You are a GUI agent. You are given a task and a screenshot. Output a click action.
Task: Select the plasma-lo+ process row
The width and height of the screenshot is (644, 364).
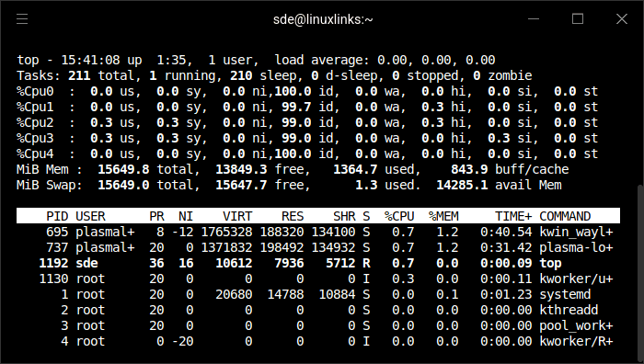coord(318,247)
